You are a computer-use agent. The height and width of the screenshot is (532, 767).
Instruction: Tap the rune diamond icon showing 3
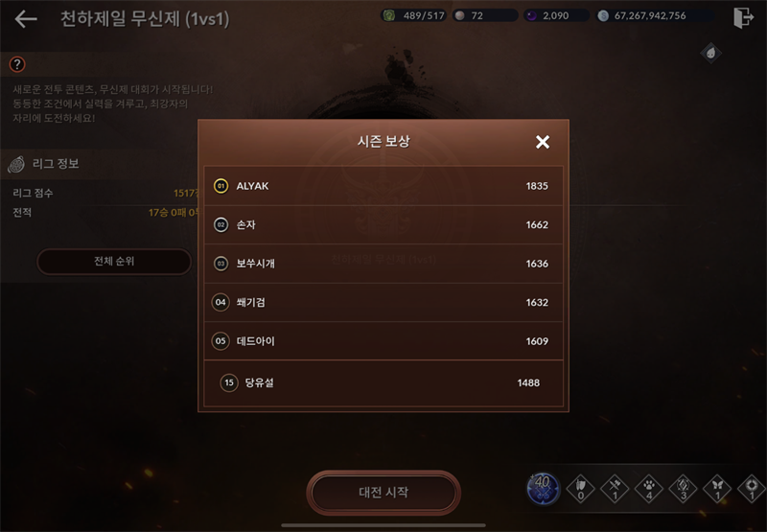pyautogui.click(x=683, y=488)
